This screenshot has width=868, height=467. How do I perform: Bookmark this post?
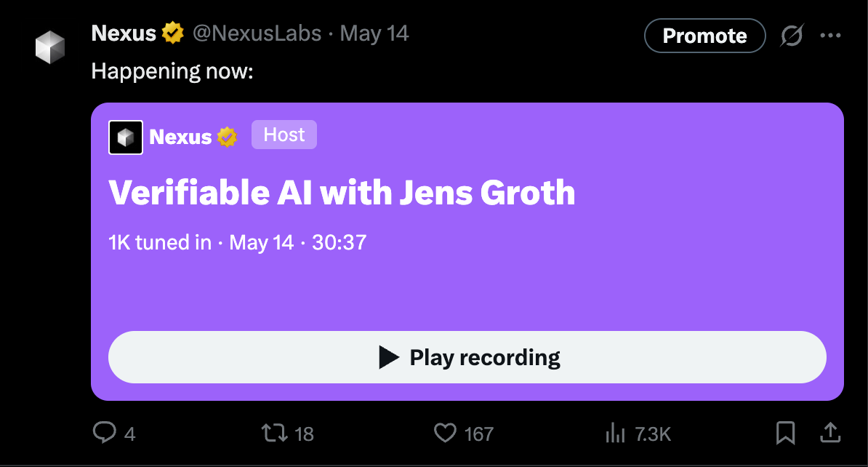[x=786, y=433]
